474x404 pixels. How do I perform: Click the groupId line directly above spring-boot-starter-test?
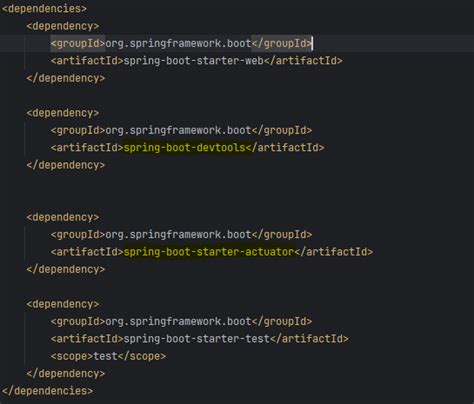(x=182, y=321)
